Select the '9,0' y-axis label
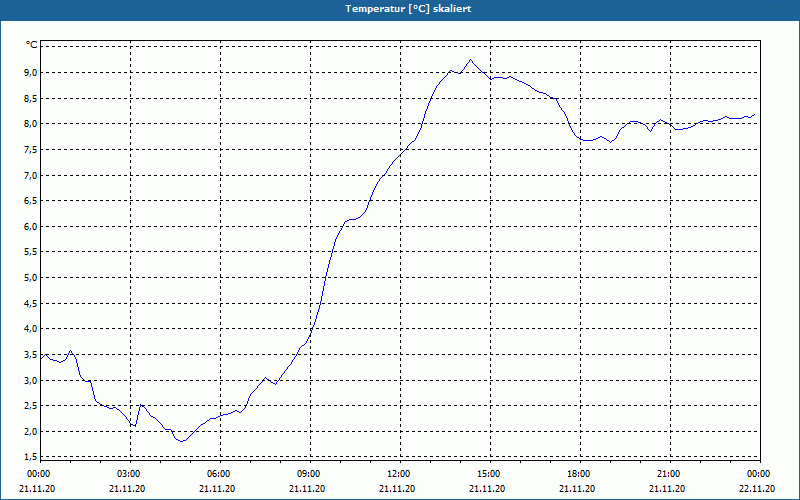This screenshot has height=500, width=800. click(x=32, y=72)
